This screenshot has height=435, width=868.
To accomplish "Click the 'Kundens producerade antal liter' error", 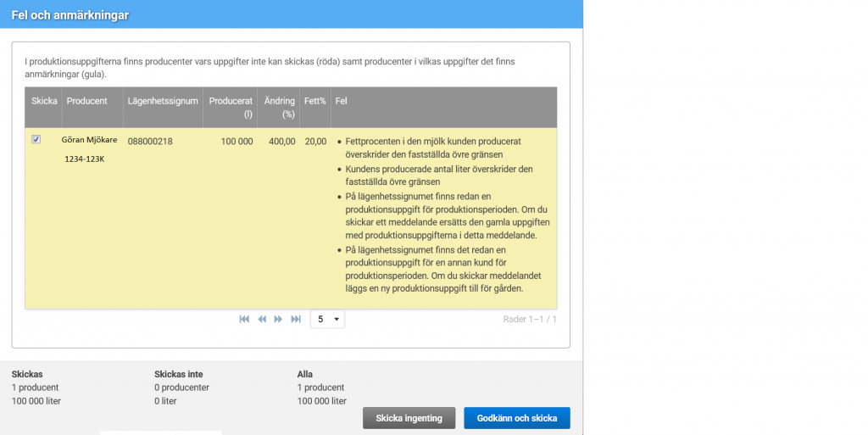I will click(x=439, y=176).
